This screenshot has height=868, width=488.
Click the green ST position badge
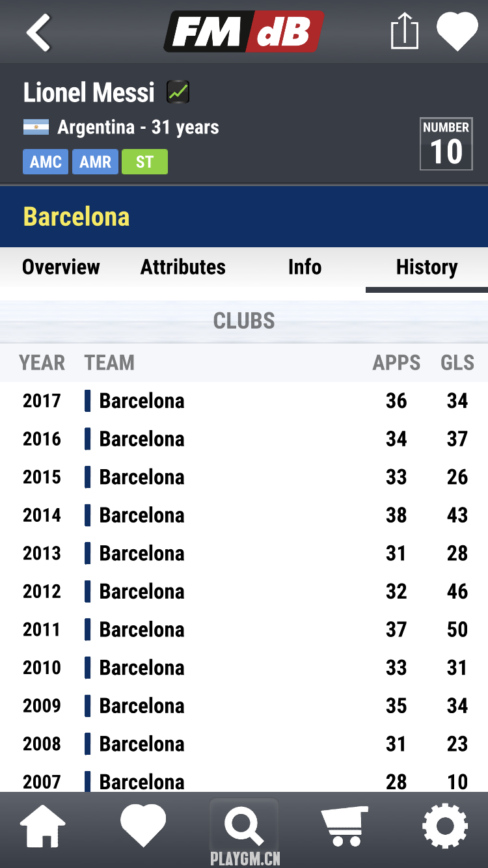144,162
